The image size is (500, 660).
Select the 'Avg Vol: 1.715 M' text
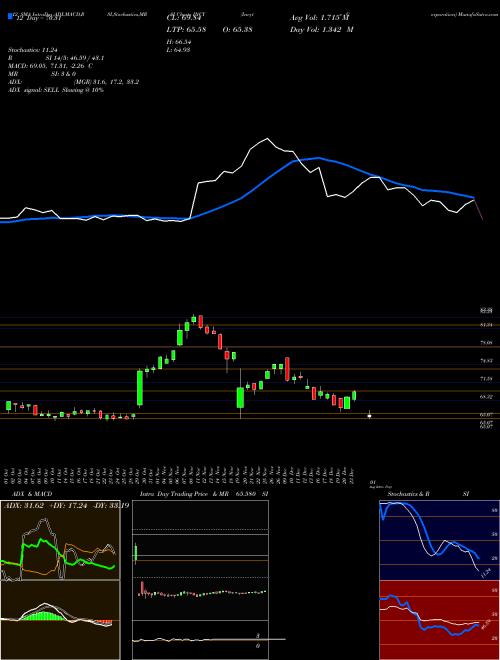[x=320, y=18]
